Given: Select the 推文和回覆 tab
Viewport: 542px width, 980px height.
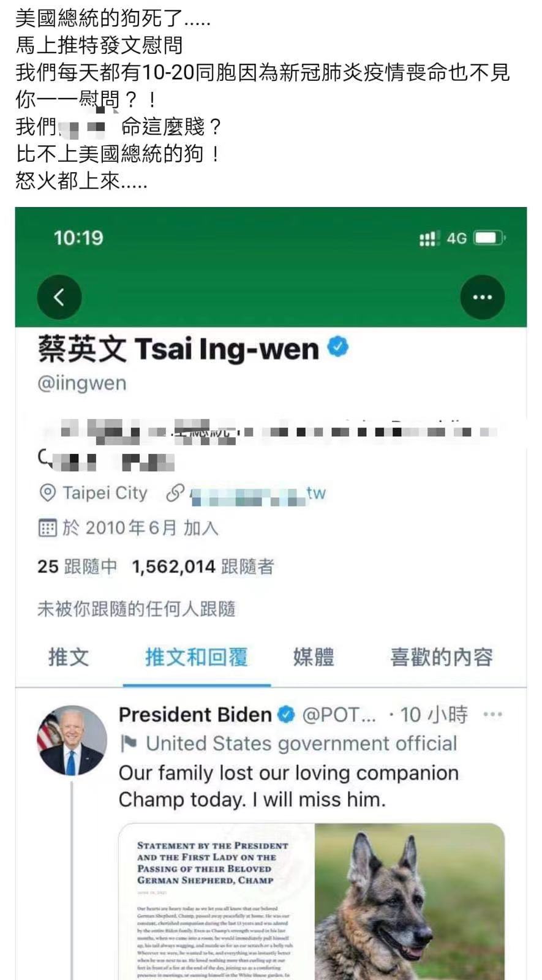Looking at the screenshot, I should (197, 657).
